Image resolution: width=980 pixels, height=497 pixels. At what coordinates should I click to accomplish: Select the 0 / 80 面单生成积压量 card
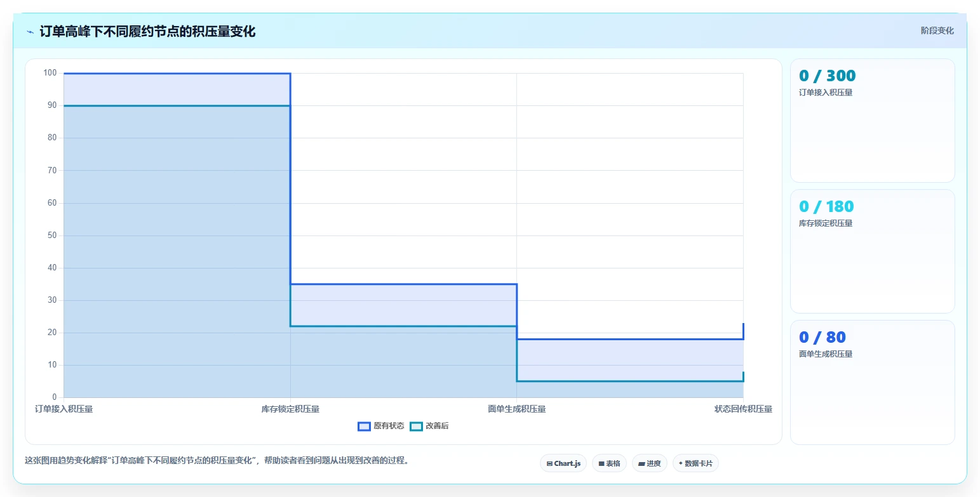coord(873,382)
